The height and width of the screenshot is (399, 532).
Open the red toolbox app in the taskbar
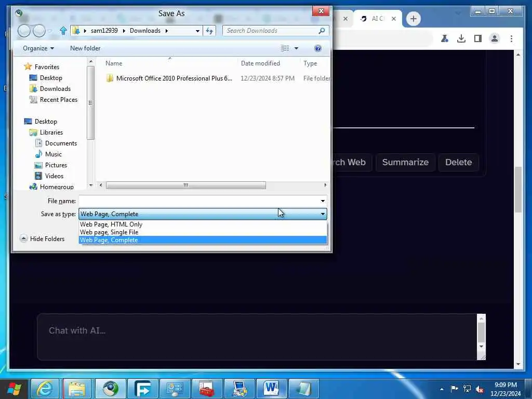click(206, 389)
